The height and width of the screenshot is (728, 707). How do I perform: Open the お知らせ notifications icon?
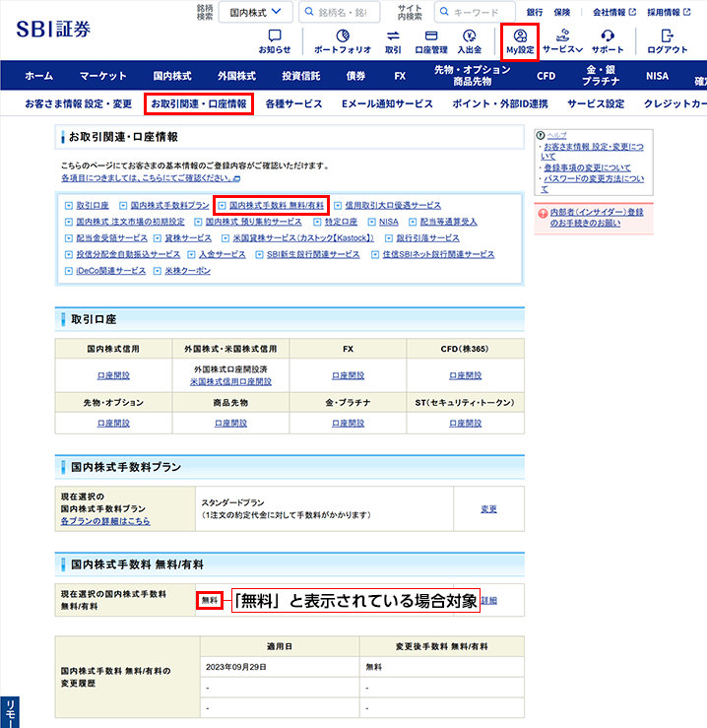[275, 41]
